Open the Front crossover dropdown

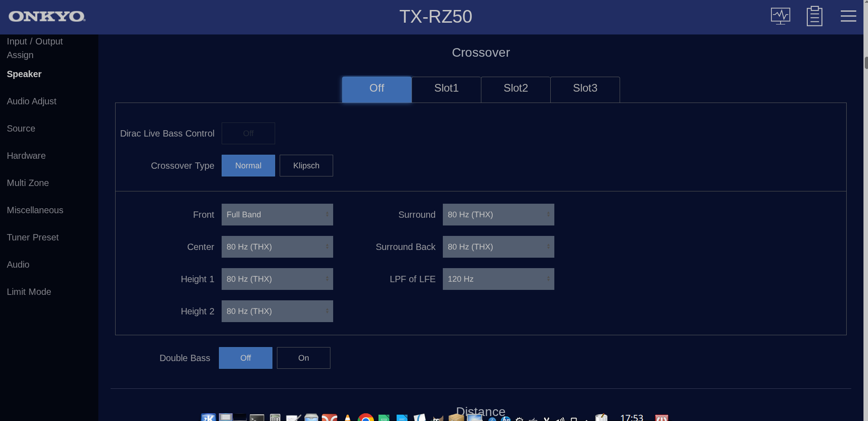pyautogui.click(x=277, y=215)
